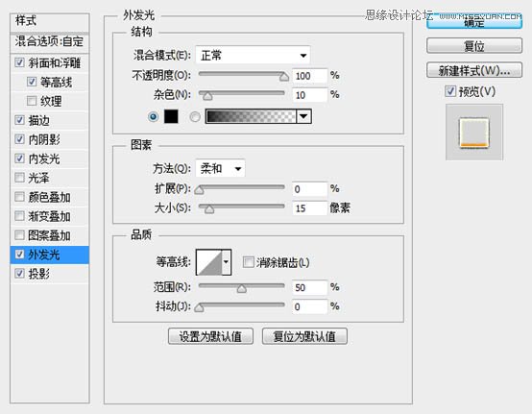532x414 pixels.
Task: Open the 内发光 style settings
Action: point(44,158)
